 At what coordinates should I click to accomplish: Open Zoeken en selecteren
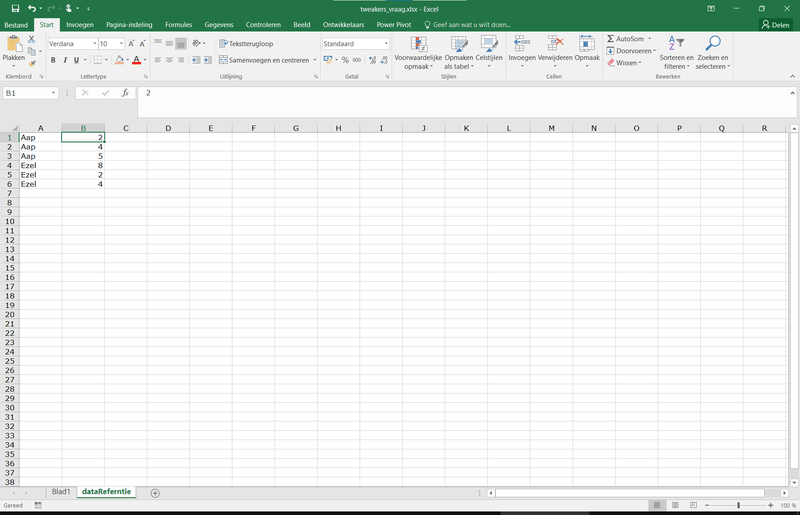713,53
